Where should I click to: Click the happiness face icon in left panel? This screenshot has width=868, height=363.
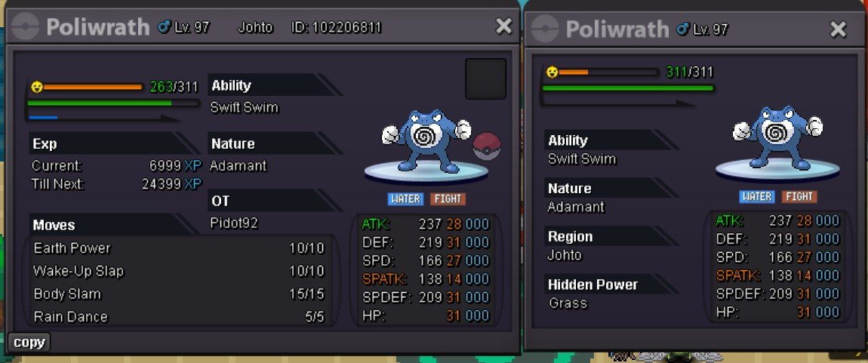tap(36, 86)
